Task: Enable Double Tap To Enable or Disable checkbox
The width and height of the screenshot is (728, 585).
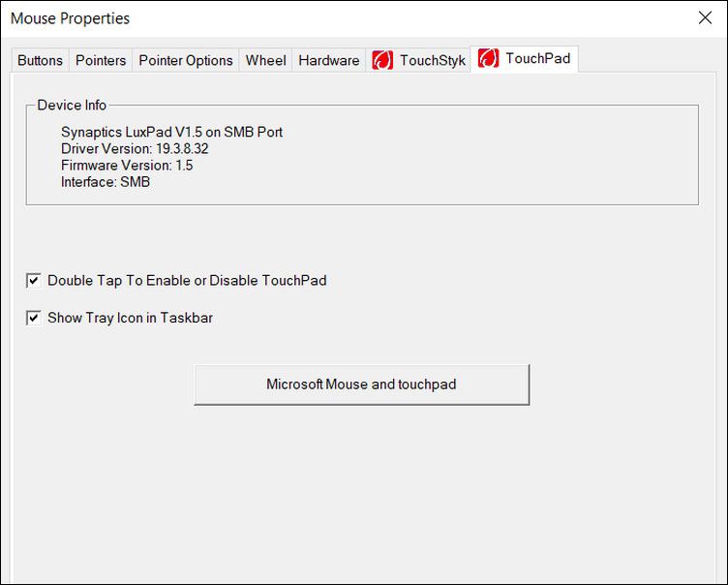Action: [x=34, y=281]
